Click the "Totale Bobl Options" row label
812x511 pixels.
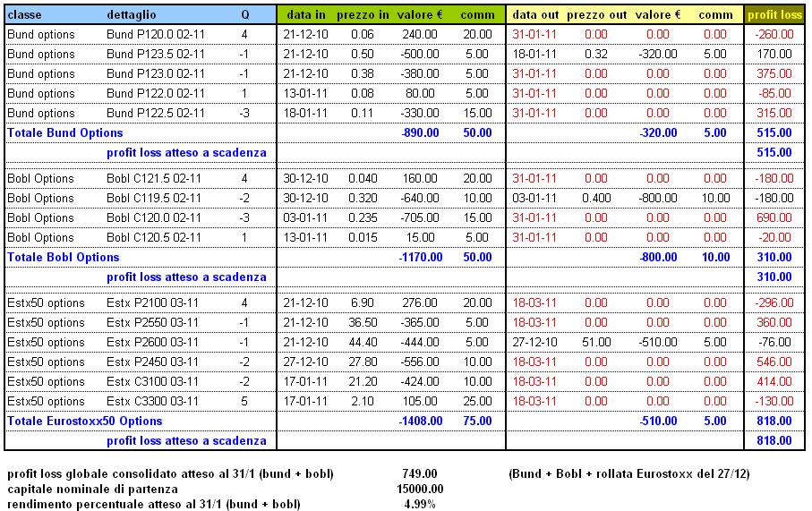click(63, 257)
